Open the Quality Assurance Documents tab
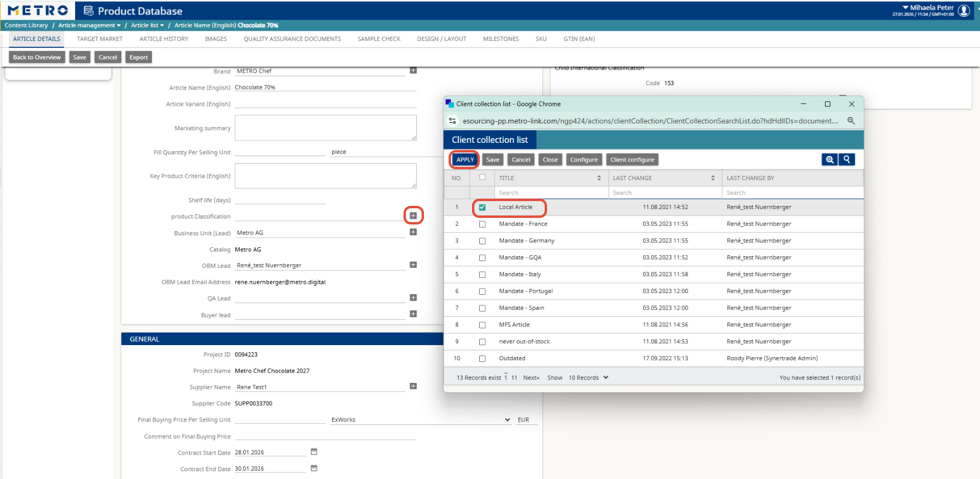This screenshot has width=980, height=479. click(292, 39)
